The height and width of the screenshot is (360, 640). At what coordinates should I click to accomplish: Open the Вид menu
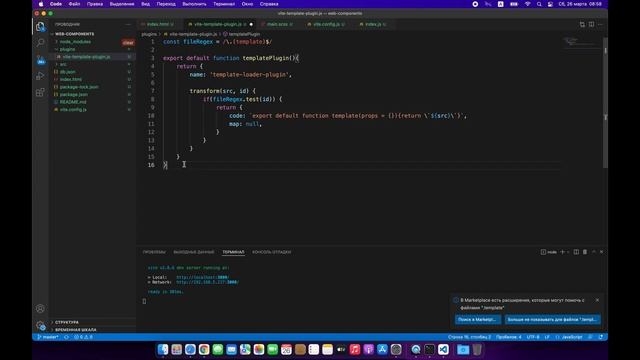coord(145,4)
